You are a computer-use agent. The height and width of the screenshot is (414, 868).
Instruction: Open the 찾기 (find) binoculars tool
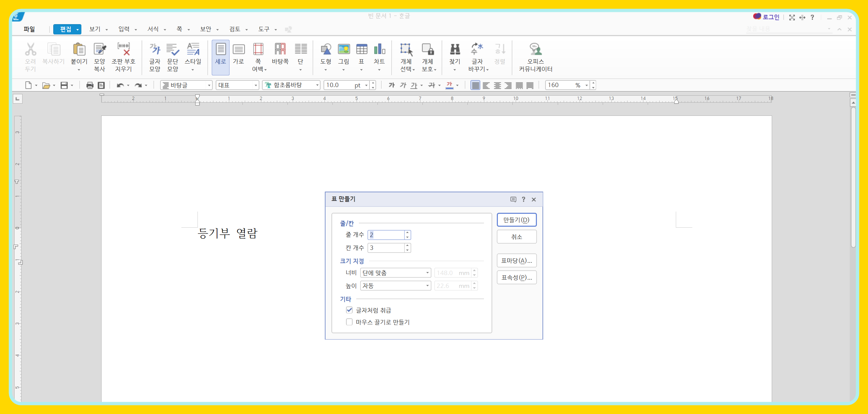click(455, 50)
